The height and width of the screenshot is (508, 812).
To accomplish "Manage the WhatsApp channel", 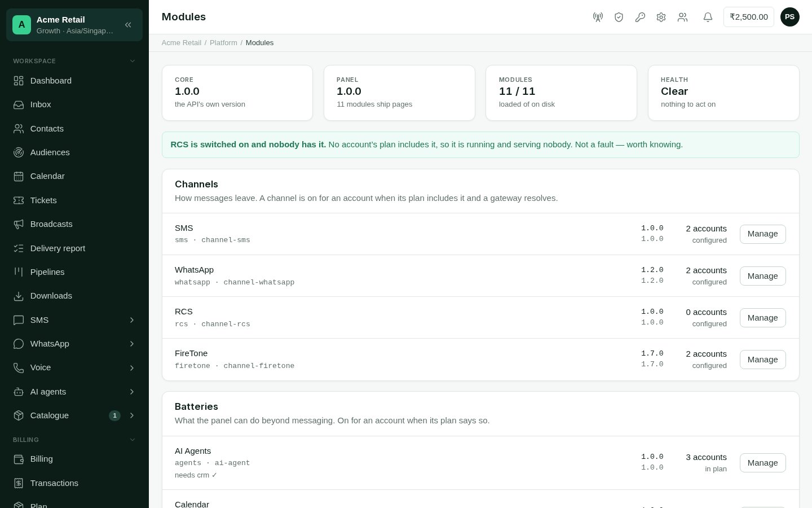I will pyautogui.click(x=762, y=276).
